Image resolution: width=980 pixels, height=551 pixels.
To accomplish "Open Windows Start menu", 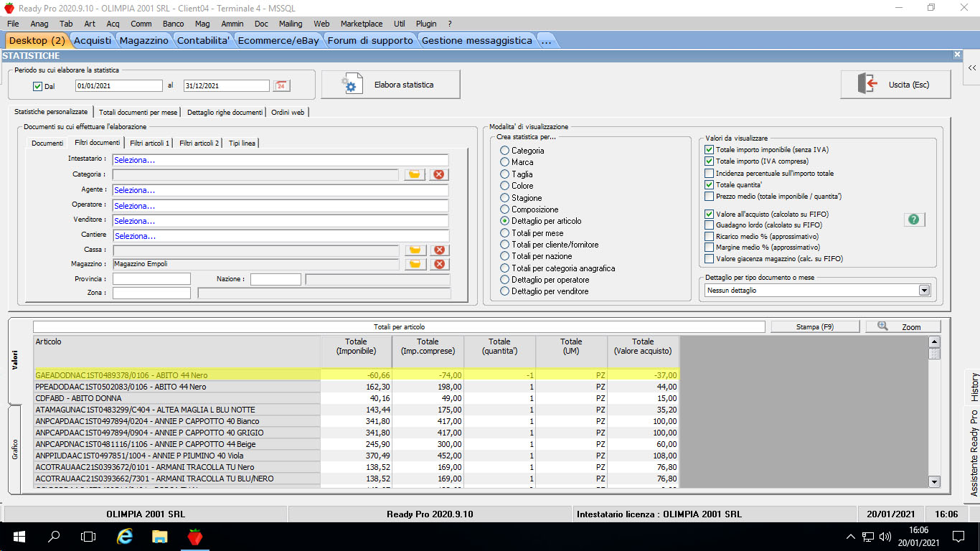I will coord(19,536).
